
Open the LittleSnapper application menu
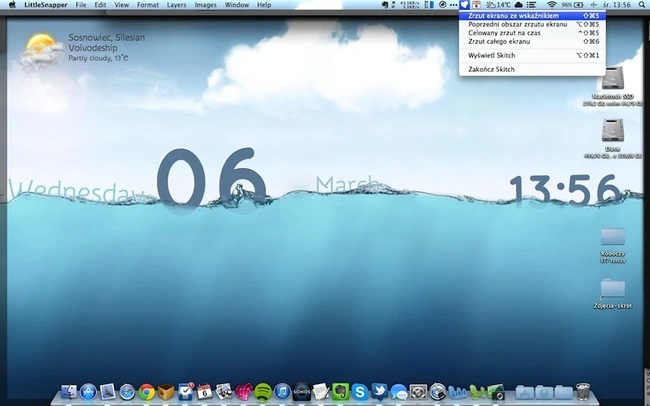click(x=46, y=5)
